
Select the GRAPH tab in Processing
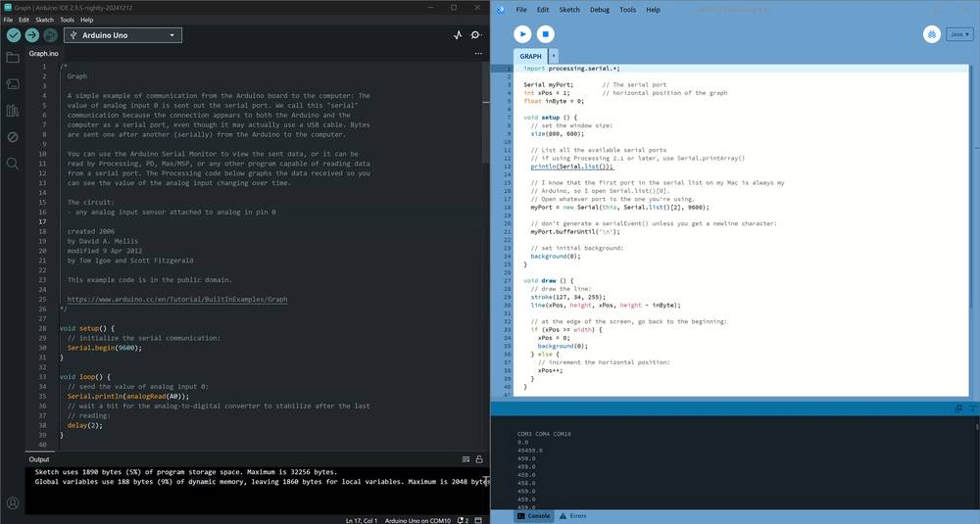point(530,56)
